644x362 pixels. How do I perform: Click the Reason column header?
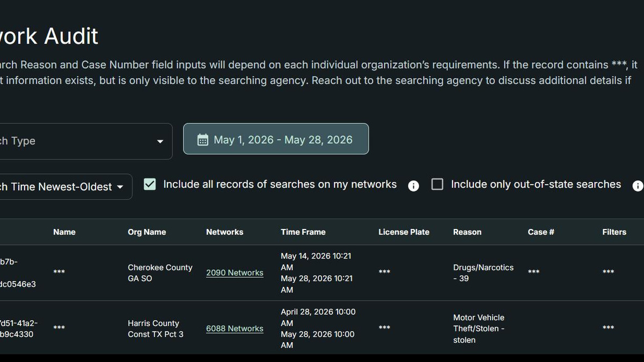coord(467,232)
